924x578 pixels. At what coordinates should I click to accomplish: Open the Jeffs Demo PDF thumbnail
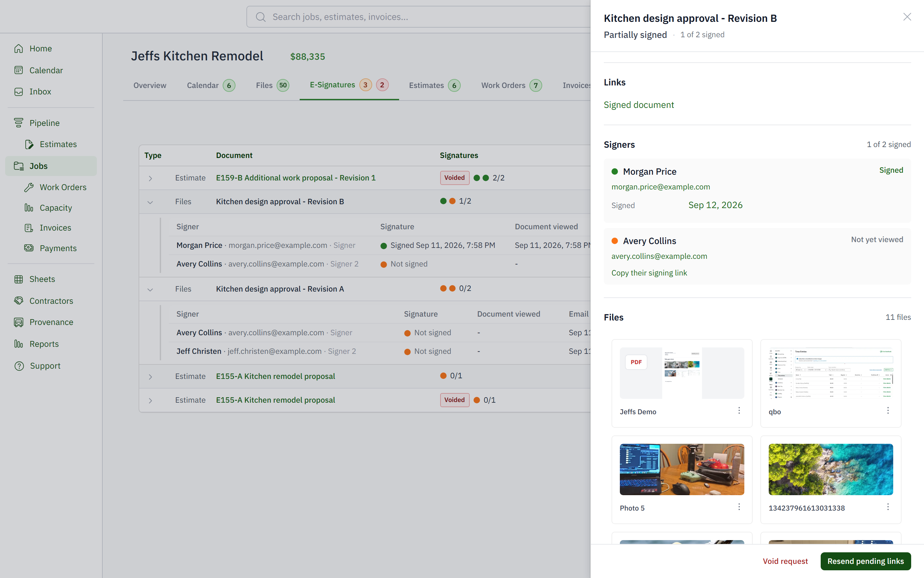pos(682,373)
